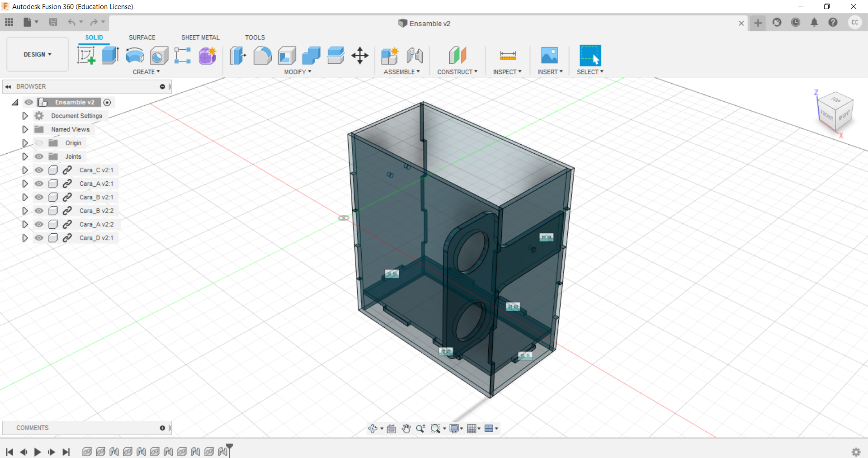Activate the Ensamble v2 radio button

point(107,102)
